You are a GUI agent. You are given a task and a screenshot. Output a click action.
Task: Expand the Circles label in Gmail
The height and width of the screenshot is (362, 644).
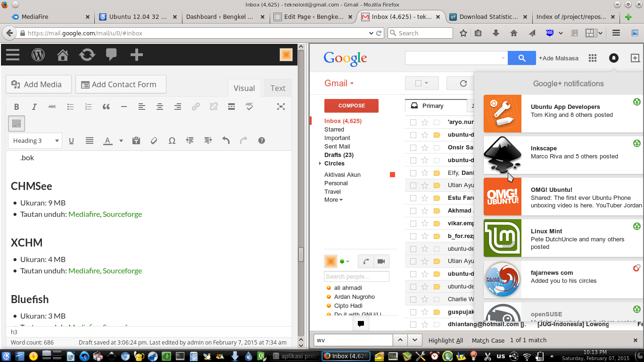pyautogui.click(x=320, y=164)
